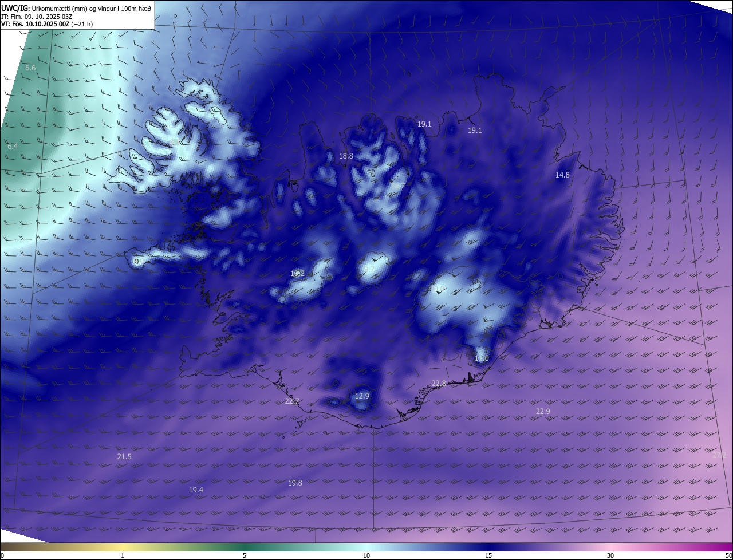Click the init time line 'IT: Fim. 09. 10. 2025 03Z'
Screen dimensions: 733x560
38,16
